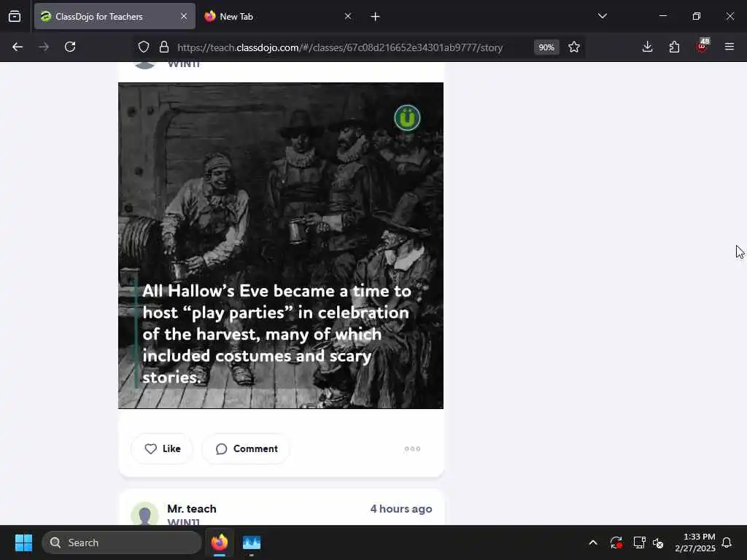Go forward with the forward arrow
747x560 pixels.
44,47
